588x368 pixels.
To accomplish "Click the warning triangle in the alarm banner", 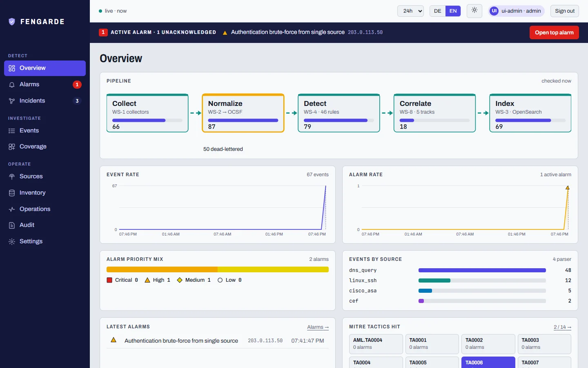I will point(225,33).
